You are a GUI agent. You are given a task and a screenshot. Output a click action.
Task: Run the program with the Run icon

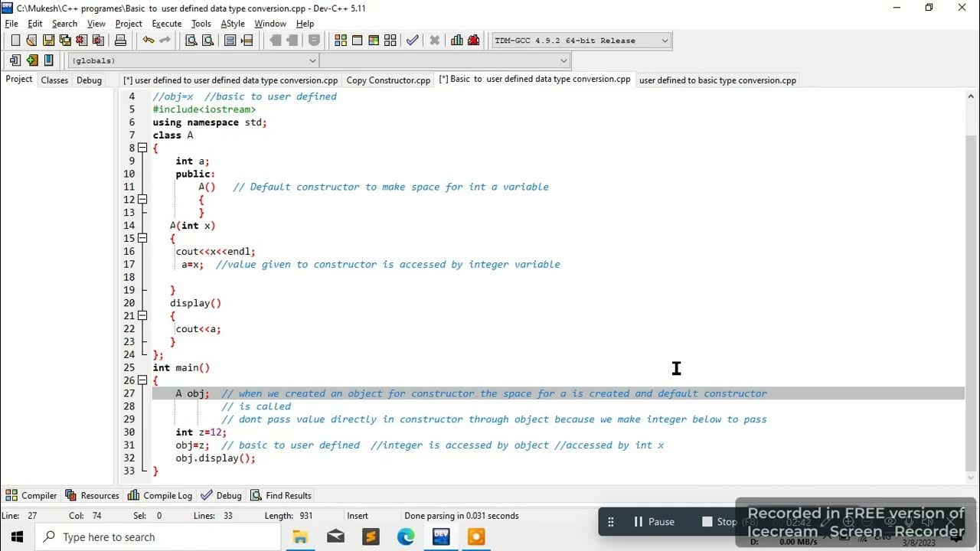(358, 41)
